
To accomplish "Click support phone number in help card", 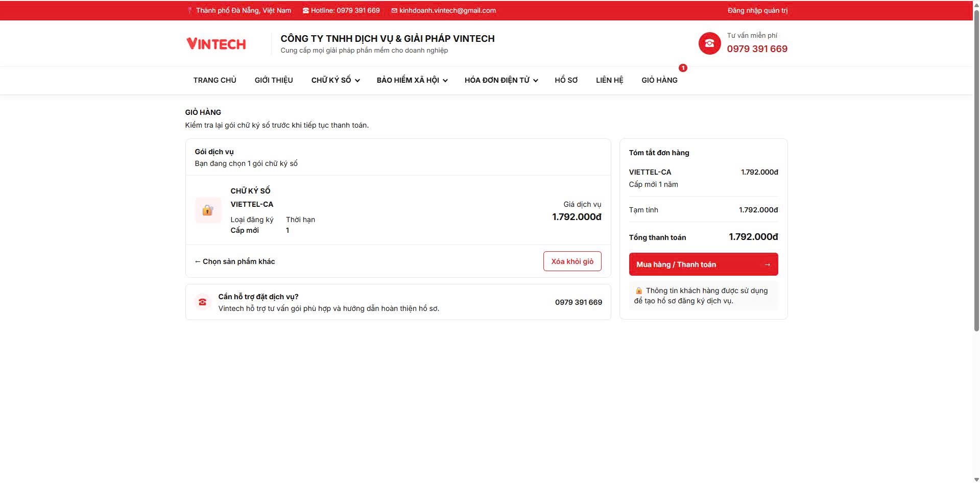I will tap(579, 302).
